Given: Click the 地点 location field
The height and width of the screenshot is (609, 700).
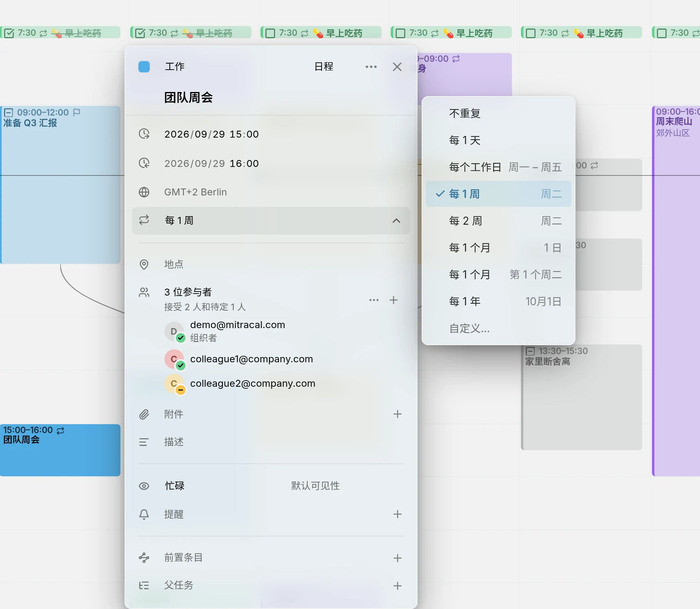Looking at the screenshot, I should pyautogui.click(x=174, y=265).
